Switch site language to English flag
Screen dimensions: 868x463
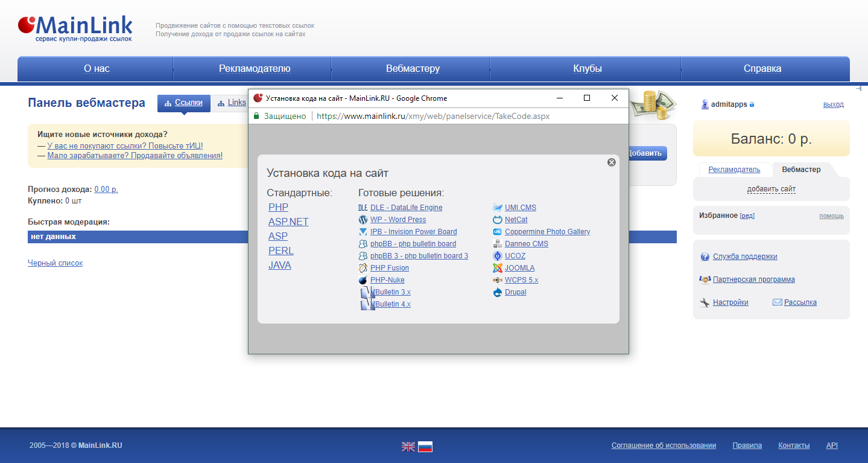coord(408,447)
